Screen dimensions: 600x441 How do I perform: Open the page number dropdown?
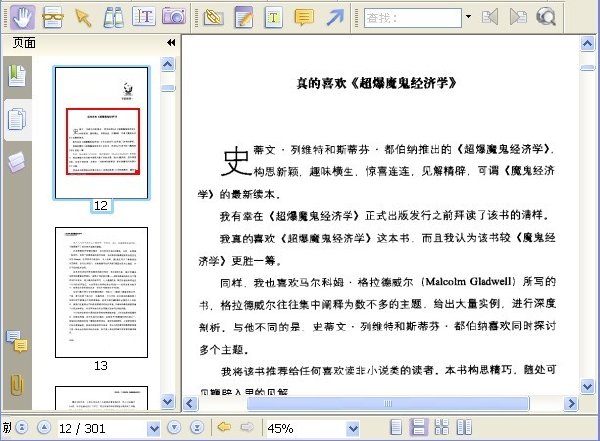(154, 429)
